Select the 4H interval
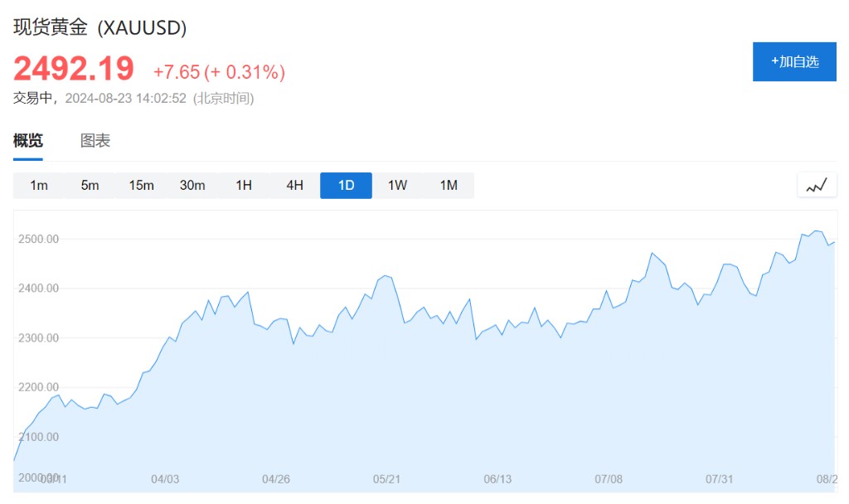This screenshot has width=849, height=504. point(295,186)
